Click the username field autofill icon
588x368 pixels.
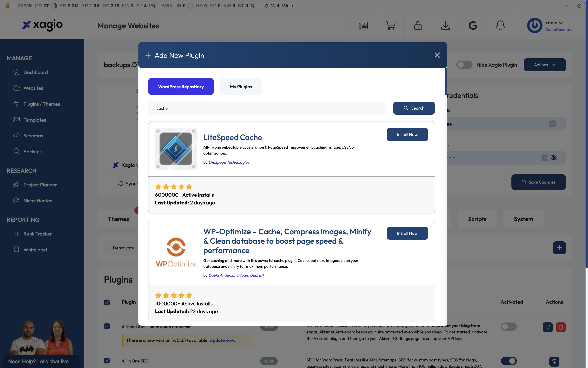[x=552, y=124]
